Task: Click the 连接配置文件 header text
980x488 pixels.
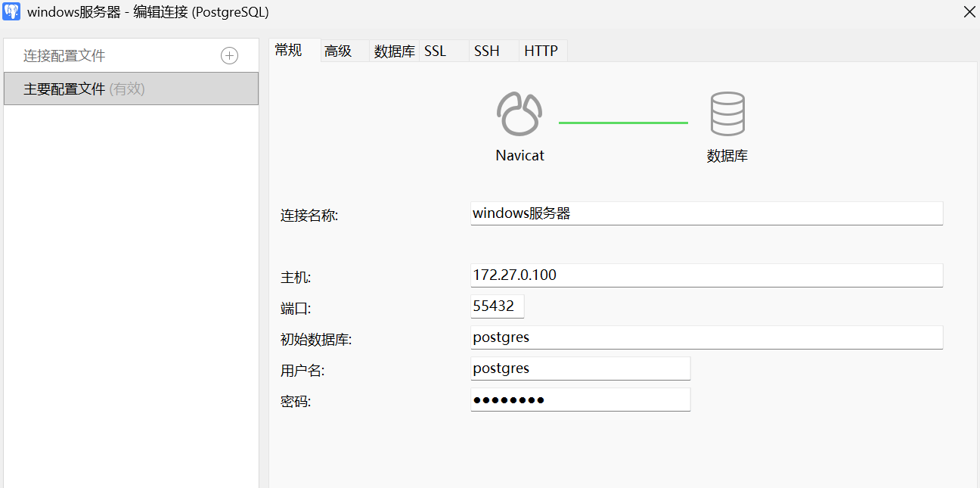Action: point(64,56)
